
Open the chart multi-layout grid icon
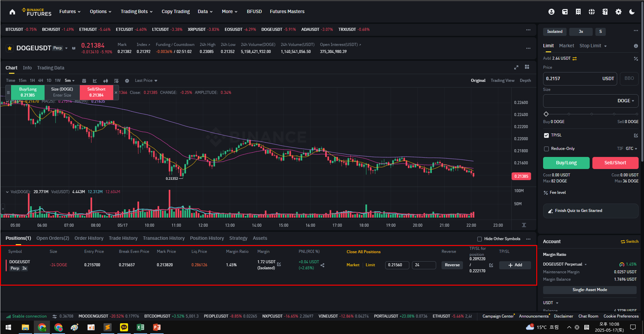tap(527, 67)
